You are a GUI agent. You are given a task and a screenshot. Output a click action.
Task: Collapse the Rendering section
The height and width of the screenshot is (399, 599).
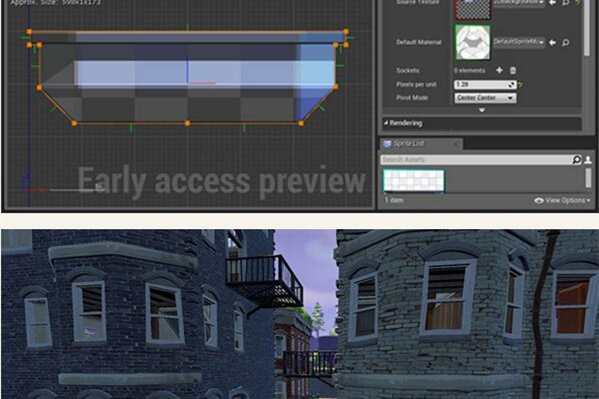pos(386,123)
